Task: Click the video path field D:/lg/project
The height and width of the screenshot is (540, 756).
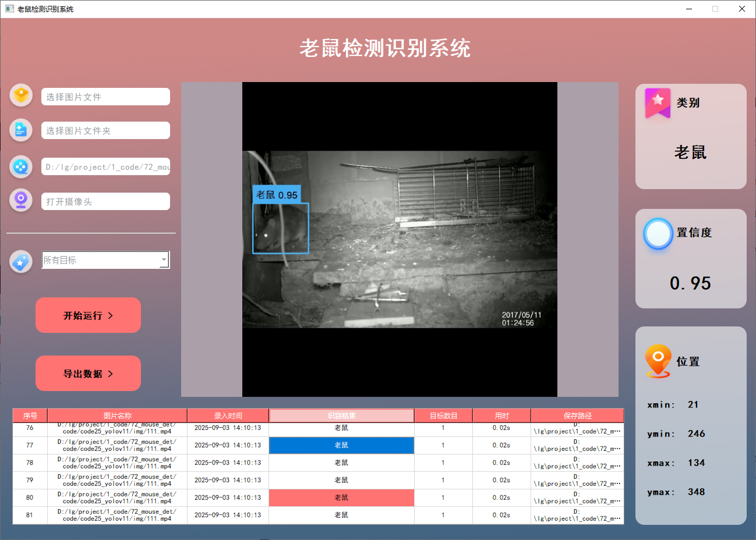Action: tap(105, 166)
